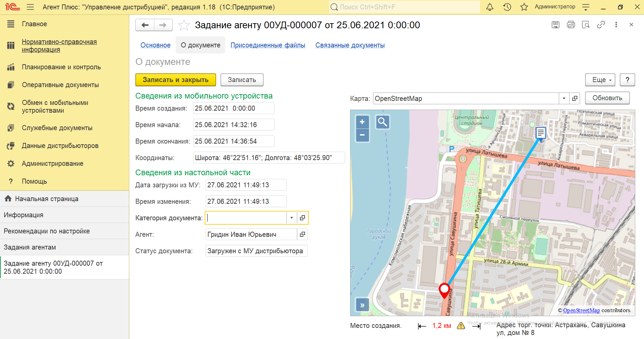The height and width of the screenshot is (339, 644).
Task: Select the О документе tab
Action: pos(201,45)
